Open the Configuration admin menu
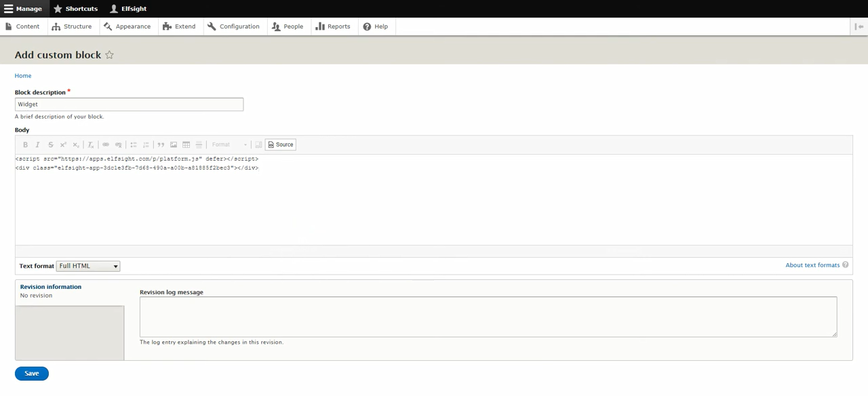 (234, 26)
